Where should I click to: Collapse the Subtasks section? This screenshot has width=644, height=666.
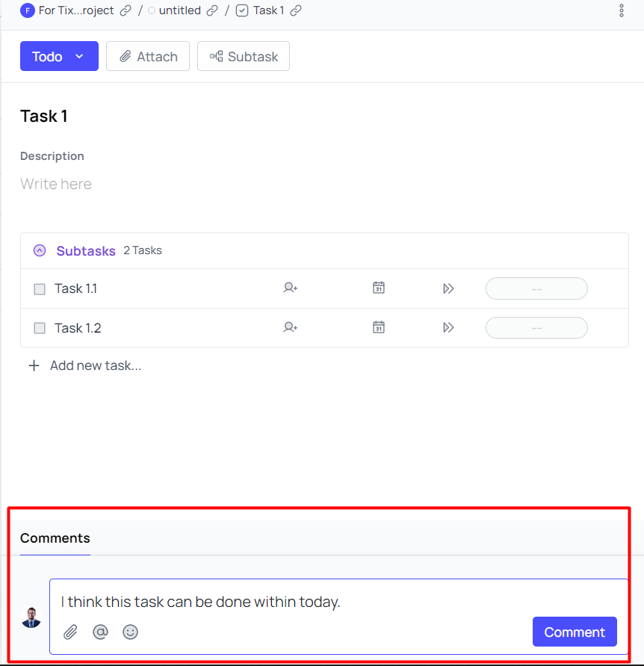pos(40,250)
